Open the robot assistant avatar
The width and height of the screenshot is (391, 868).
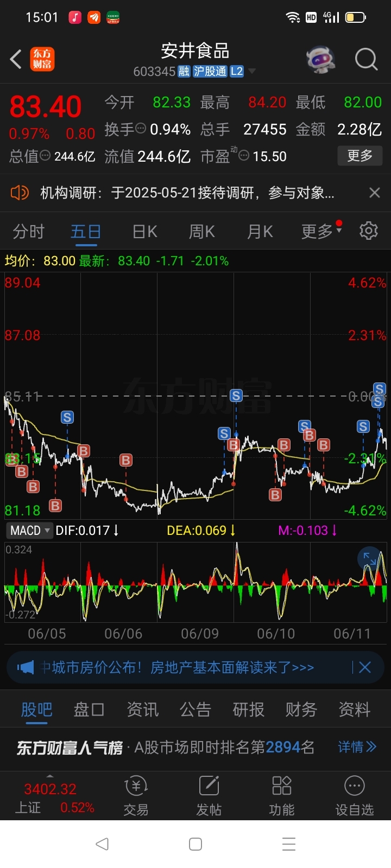click(320, 59)
